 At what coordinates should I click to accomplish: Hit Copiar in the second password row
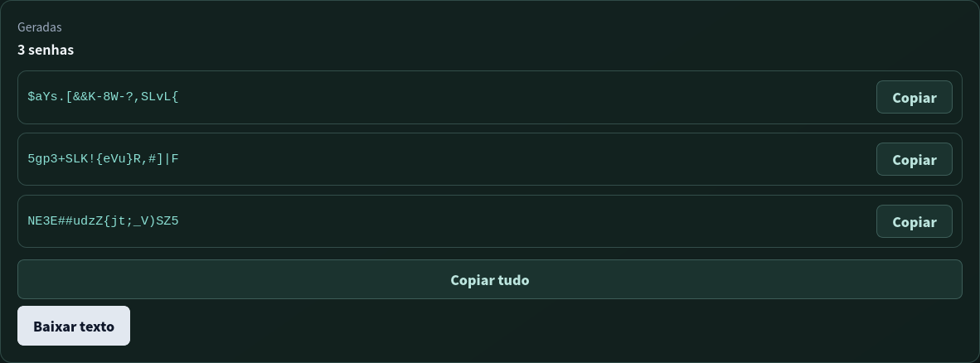(914, 159)
